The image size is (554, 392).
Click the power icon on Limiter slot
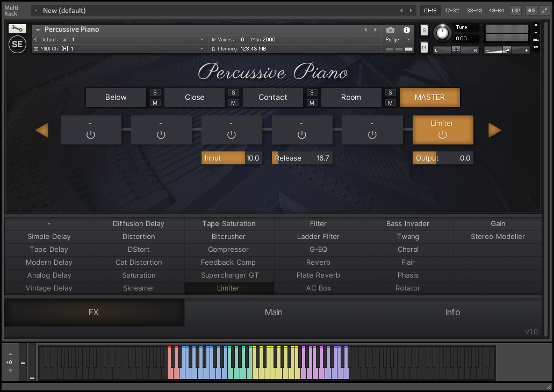tap(442, 135)
